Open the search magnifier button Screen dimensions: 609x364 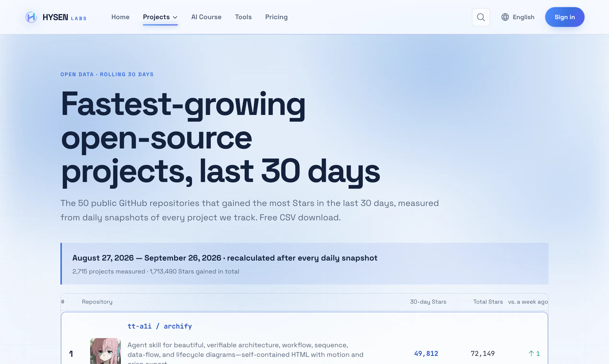coord(481,17)
